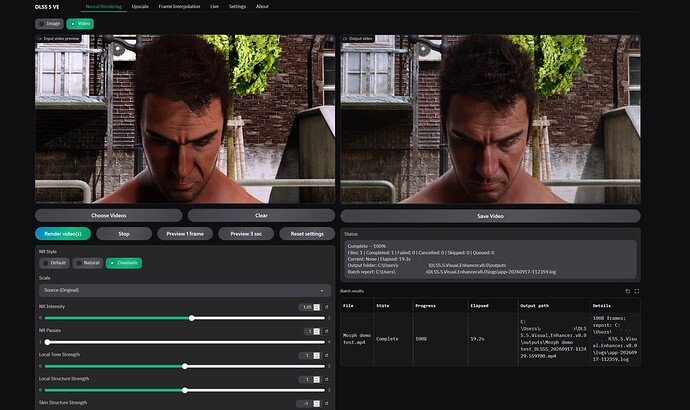690x410 pixels.
Task: Click the Save Video button
Action: [490, 216]
